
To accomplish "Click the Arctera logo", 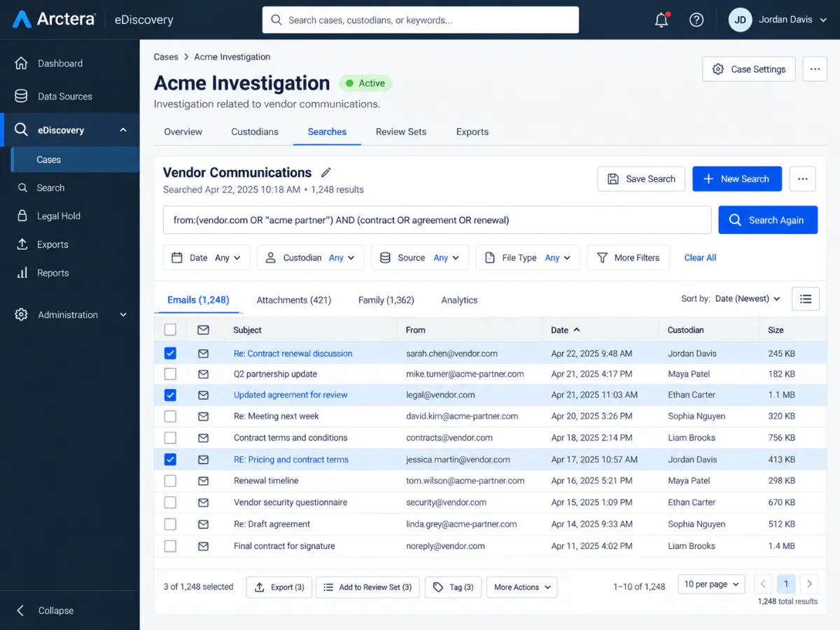I will pos(53,20).
